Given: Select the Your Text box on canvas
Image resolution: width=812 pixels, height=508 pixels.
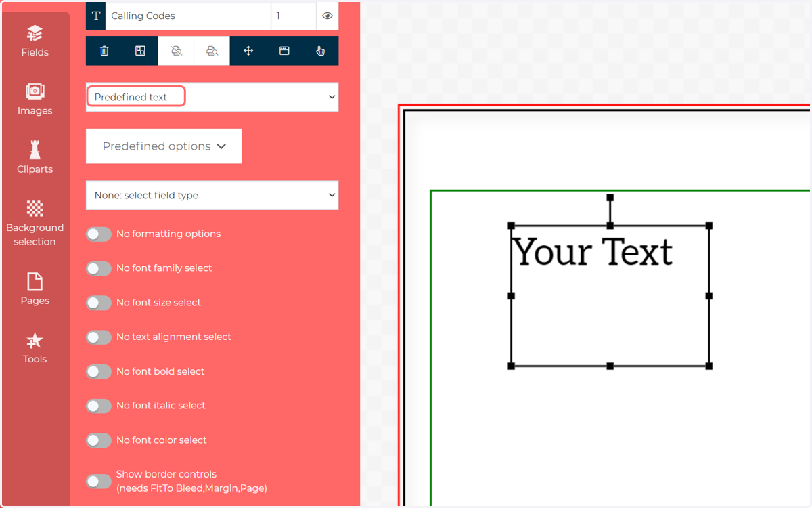Looking at the screenshot, I should pos(610,296).
